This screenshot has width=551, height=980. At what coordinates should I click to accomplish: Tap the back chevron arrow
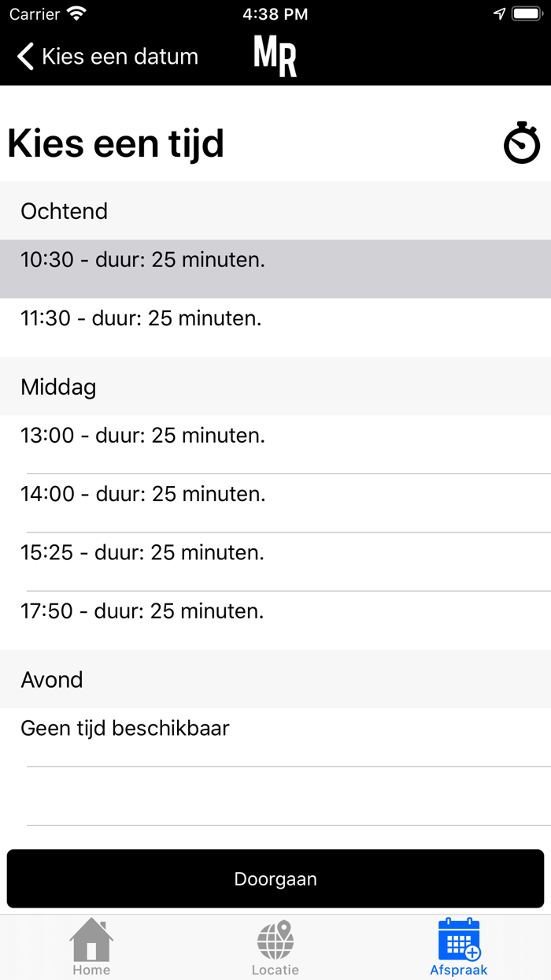tap(26, 57)
